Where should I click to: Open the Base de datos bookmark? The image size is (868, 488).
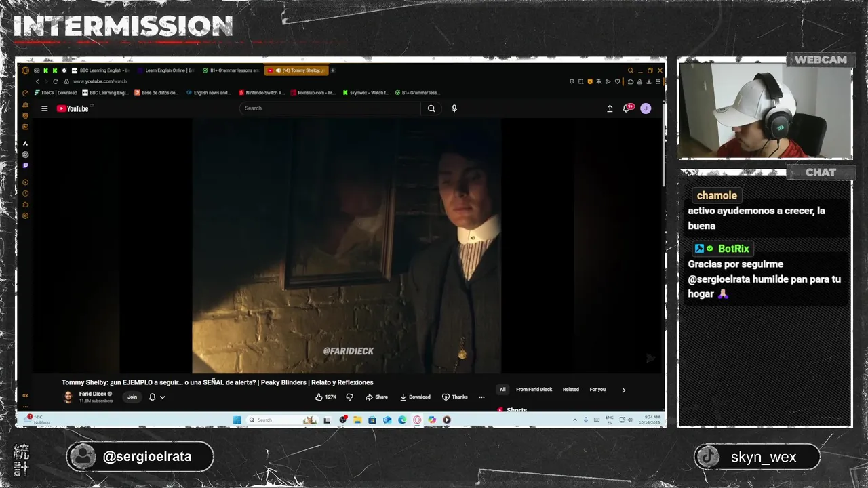[157, 93]
